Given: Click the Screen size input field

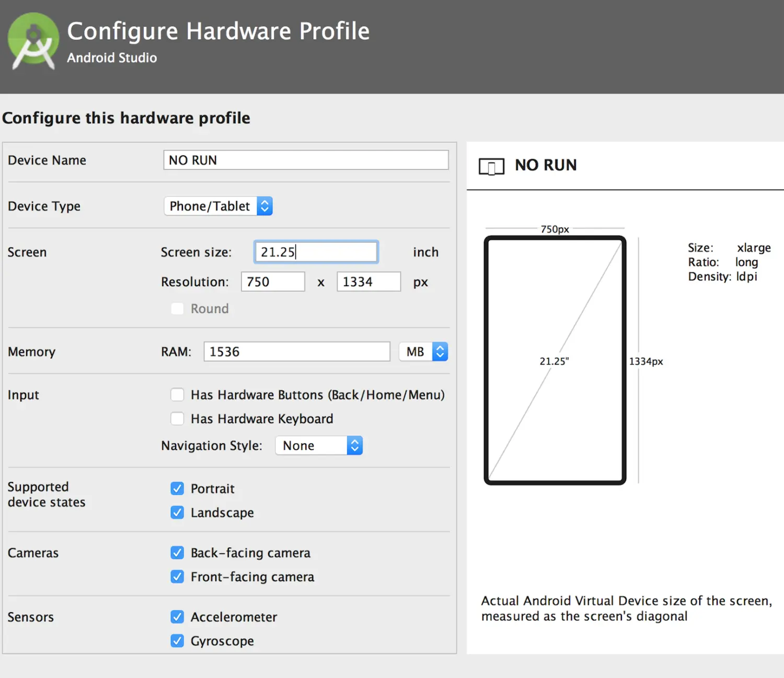Looking at the screenshot, I should 316,252.
